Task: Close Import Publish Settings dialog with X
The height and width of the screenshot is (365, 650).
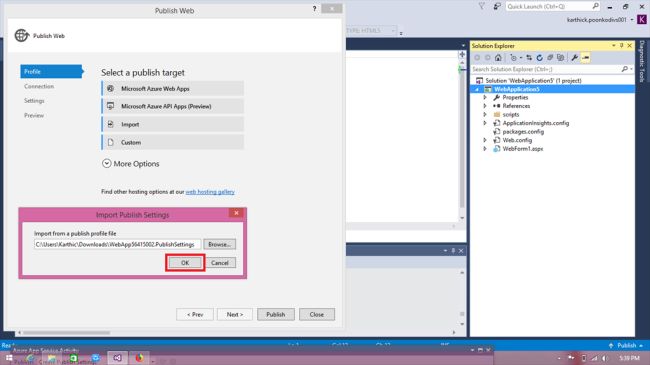Action: point(236,213)
